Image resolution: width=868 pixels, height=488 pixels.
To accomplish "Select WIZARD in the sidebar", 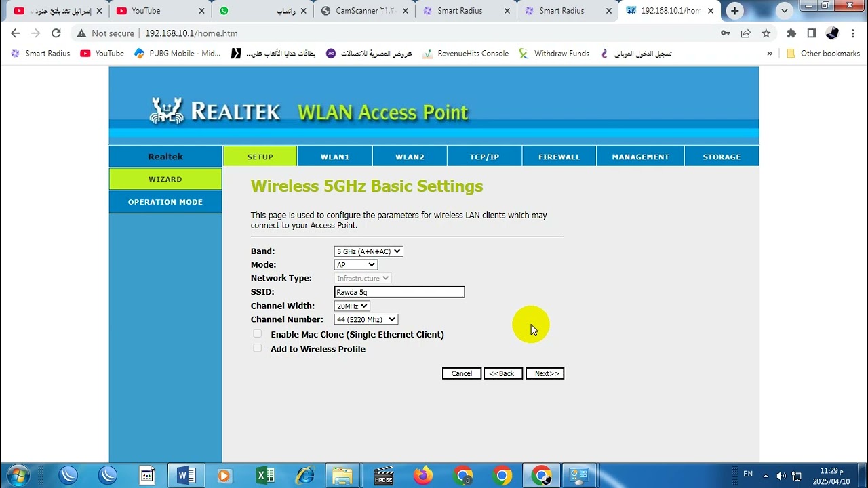I will pos(165,179).
